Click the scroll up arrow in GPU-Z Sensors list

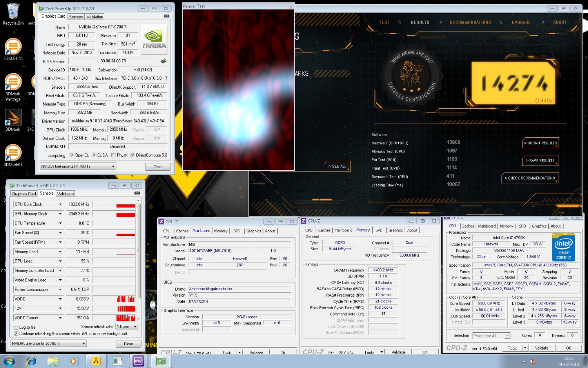click(138, 200)
